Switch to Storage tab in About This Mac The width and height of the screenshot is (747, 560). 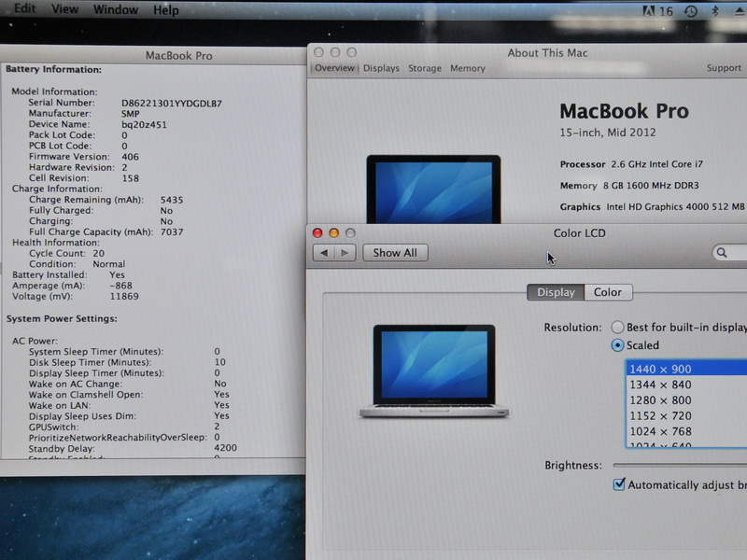(425, 68)
